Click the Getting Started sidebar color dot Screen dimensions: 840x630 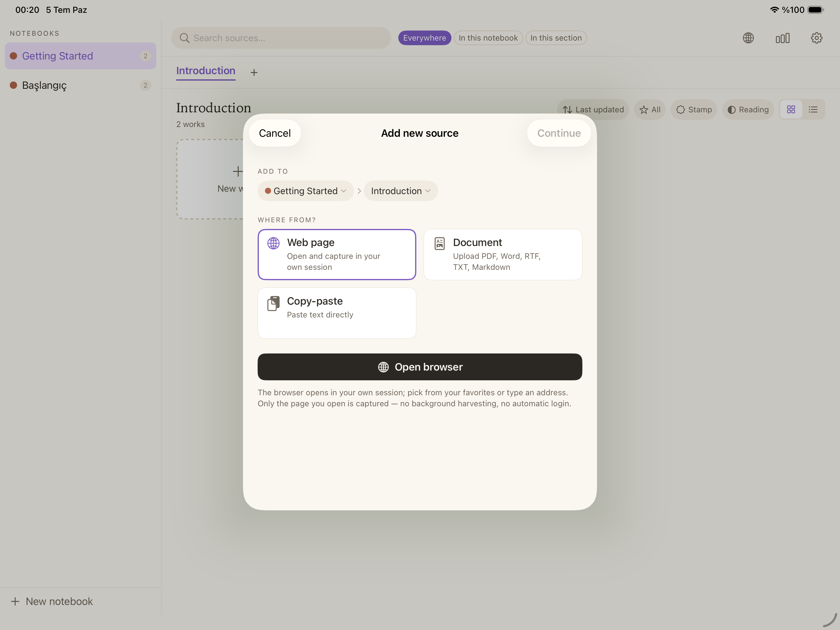click(x=13, y=56)
